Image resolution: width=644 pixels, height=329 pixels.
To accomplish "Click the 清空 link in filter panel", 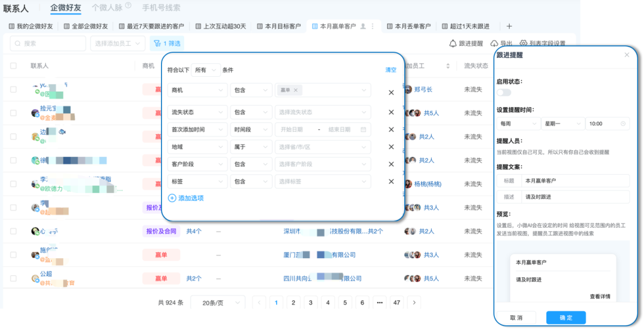I will point(391,70).
